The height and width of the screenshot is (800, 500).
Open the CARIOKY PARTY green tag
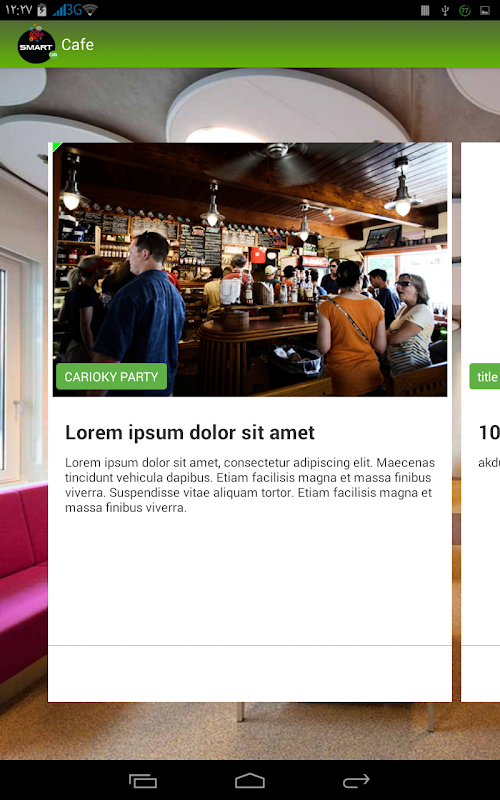tap(112, 377)
